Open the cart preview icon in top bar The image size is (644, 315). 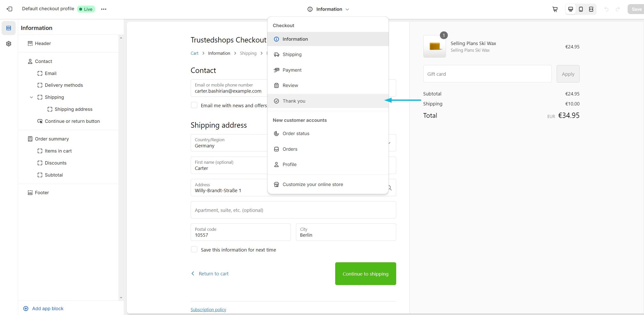(x=555, y=9)
